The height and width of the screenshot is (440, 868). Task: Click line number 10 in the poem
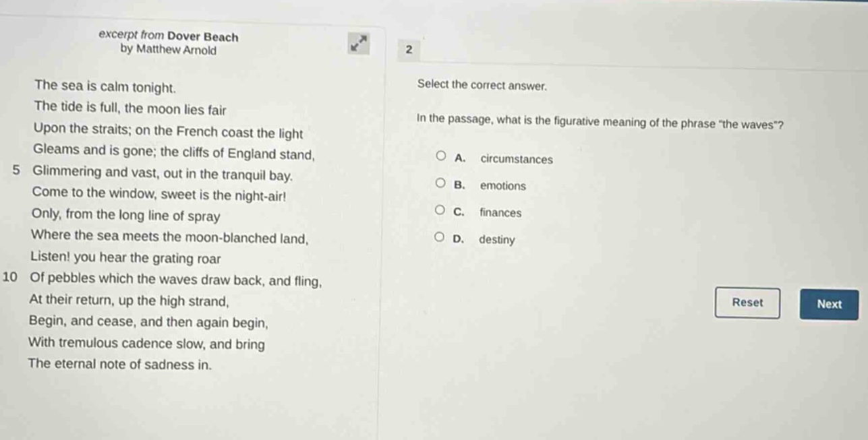point(10,278)
